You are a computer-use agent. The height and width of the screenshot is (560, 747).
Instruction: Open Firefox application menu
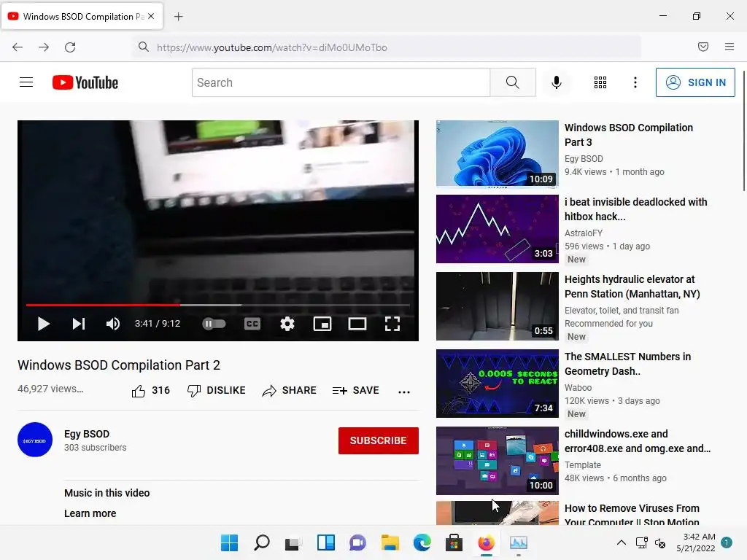(x=729, y=47)
